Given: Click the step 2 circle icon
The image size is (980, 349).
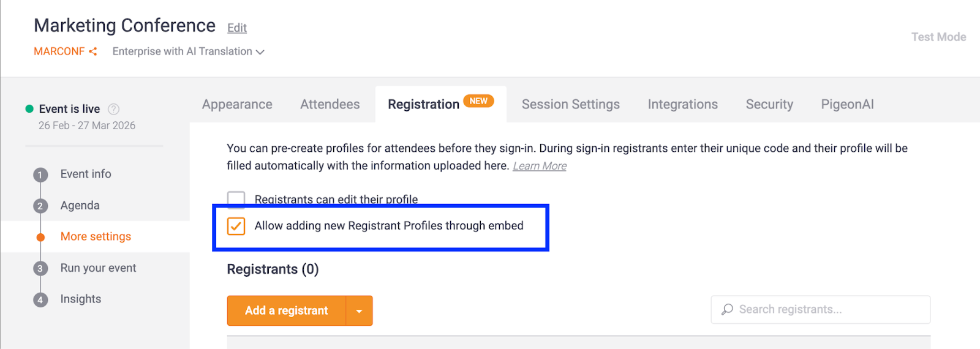Looking at the screenshot, I should click(40, 206).
